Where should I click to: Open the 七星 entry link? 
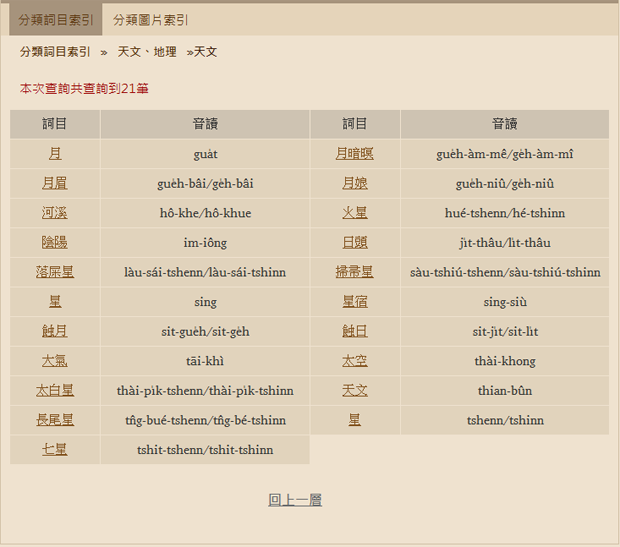[x=55, y=450]
